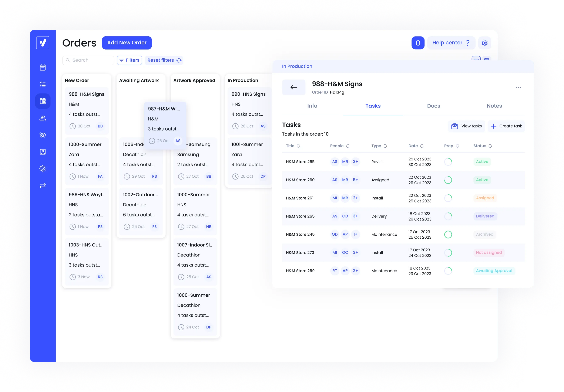Switch to the Docs tab
The height and width of the screenshot is (392, 564).
tap(433, 106)
